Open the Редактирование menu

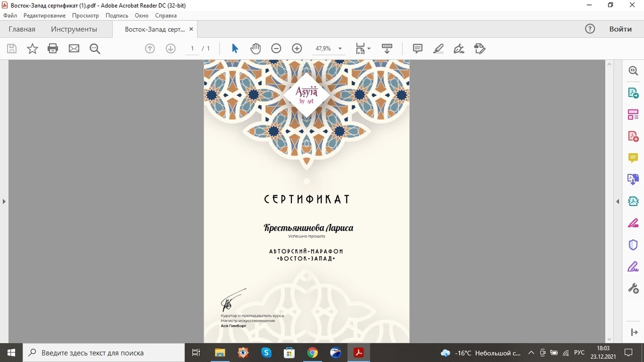tap(45, 16)
